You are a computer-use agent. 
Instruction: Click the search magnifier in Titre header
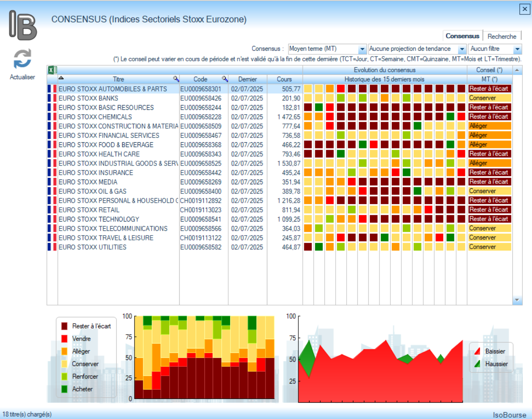coord(176,79)
